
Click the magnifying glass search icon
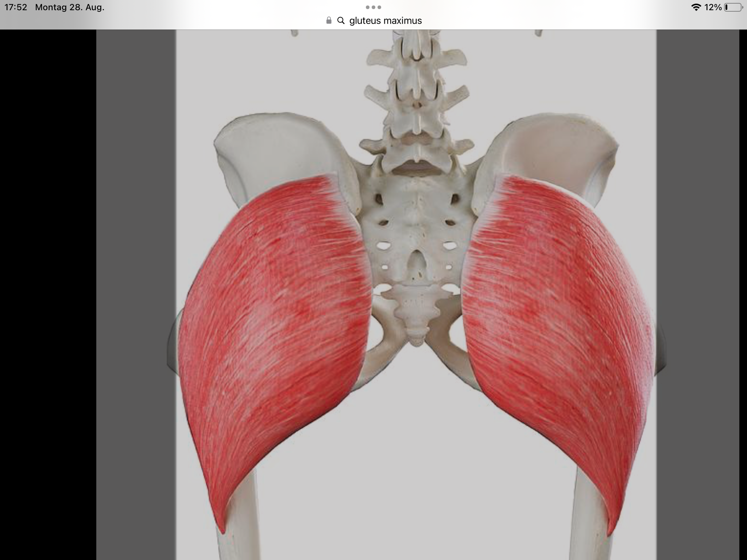341,20
